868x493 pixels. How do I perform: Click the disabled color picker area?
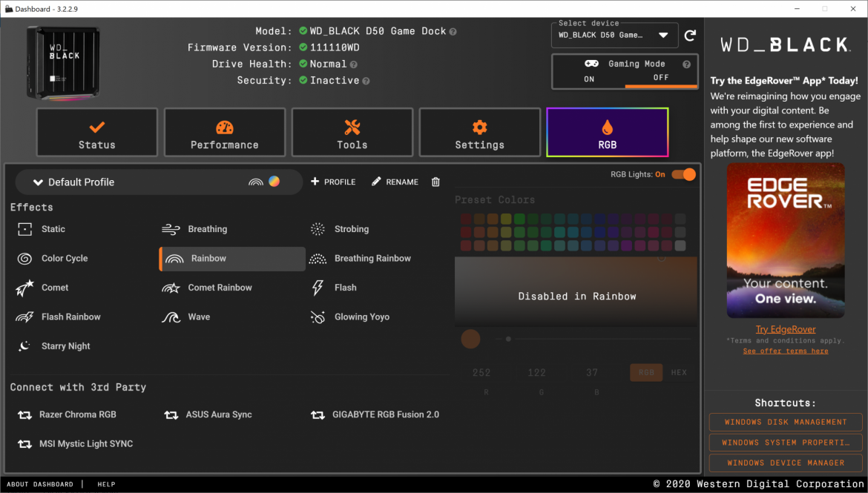pos(576,291)
